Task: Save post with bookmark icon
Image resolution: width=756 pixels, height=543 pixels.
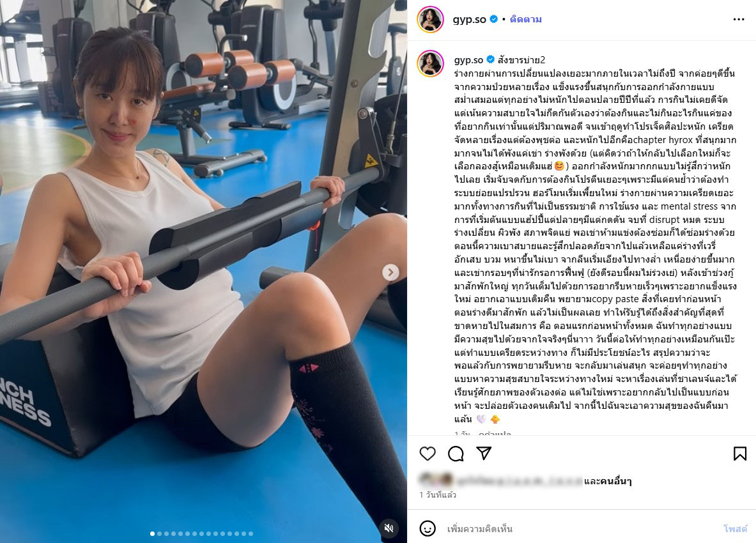Action: pos(739,454)
